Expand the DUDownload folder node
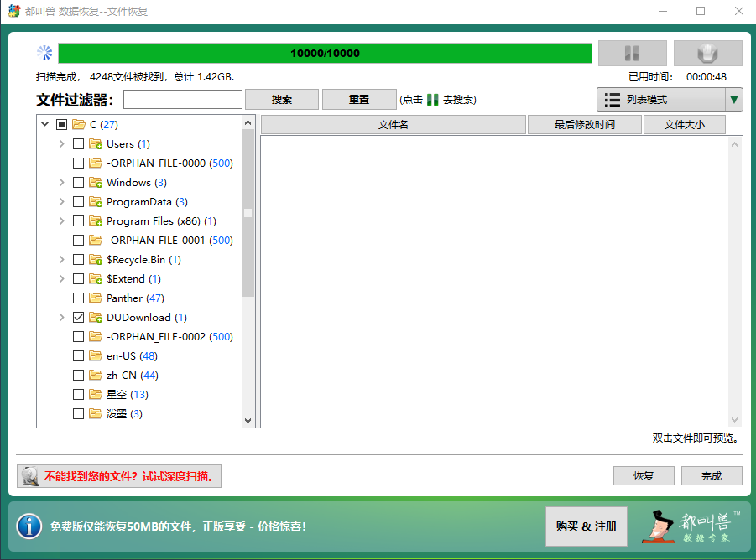 click(x=62, y=317)
